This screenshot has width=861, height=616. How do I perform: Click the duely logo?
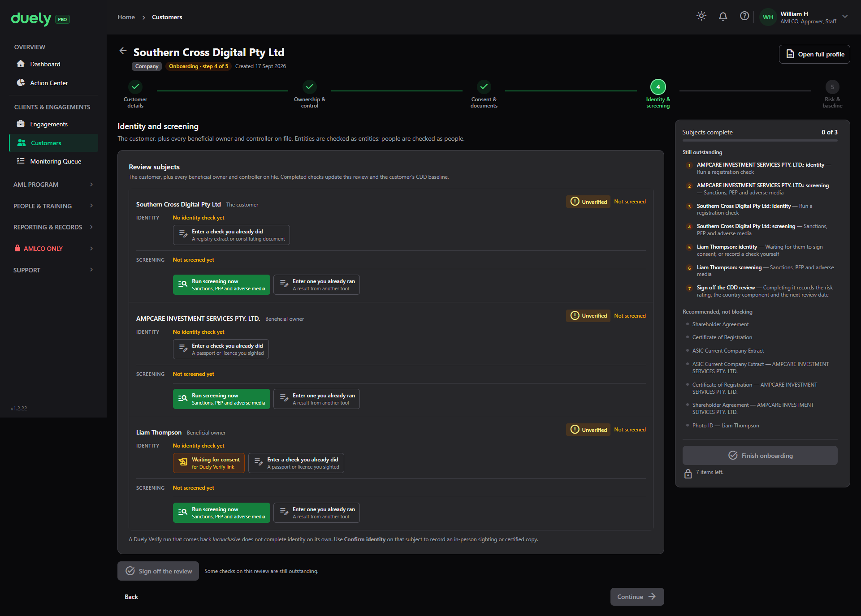(31, 18)
